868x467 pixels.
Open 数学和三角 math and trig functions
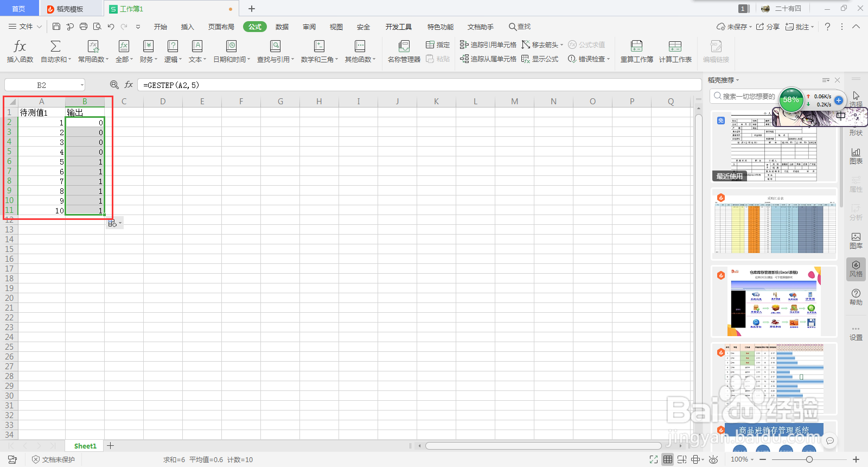click(320, 52)
